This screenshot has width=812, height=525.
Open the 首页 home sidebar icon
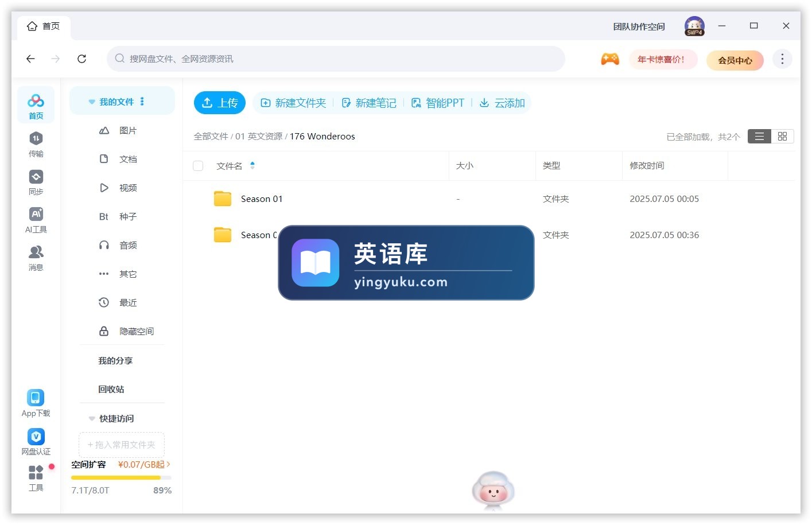pyautogui.click(x=36, y=105)
